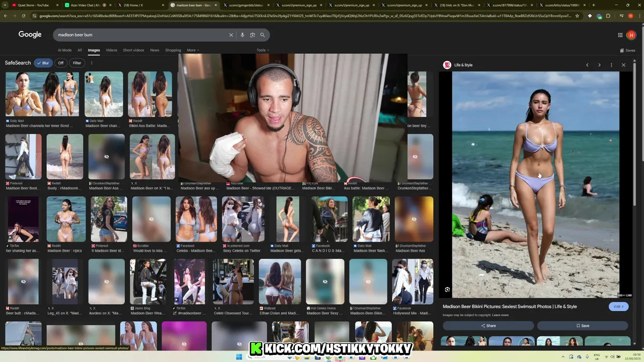Open the Windows Start button
Viewport: 644px width, 362px height.
239,357
